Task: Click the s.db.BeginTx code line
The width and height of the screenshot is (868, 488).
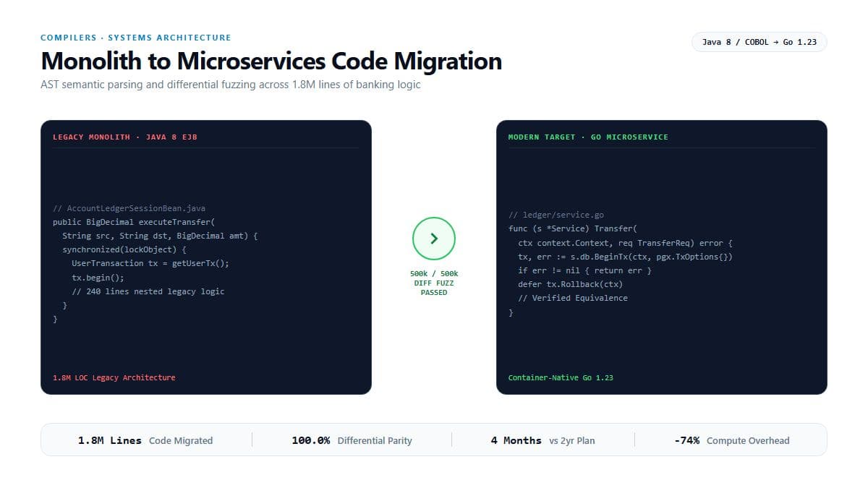Action: pos(626,257)
